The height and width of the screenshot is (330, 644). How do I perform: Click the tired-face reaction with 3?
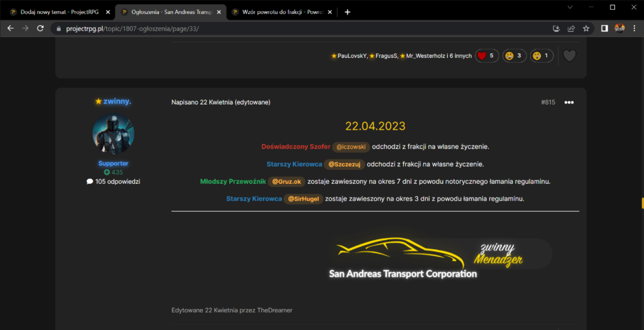pos(514,56)
